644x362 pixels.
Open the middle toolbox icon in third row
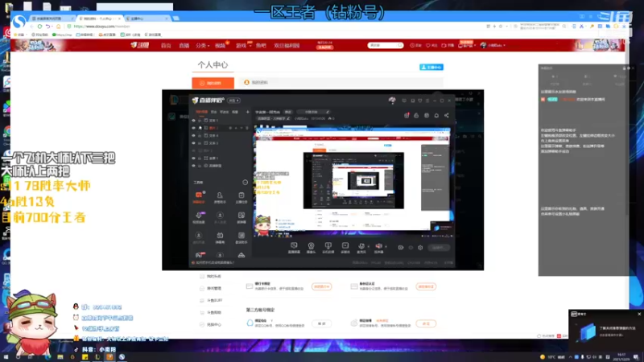220,237
